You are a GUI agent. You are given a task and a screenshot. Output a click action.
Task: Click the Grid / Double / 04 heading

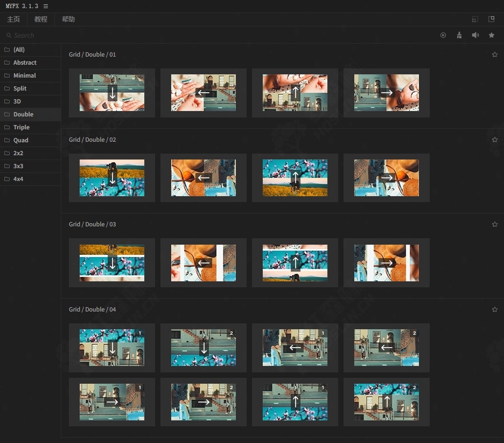[92, 309]
